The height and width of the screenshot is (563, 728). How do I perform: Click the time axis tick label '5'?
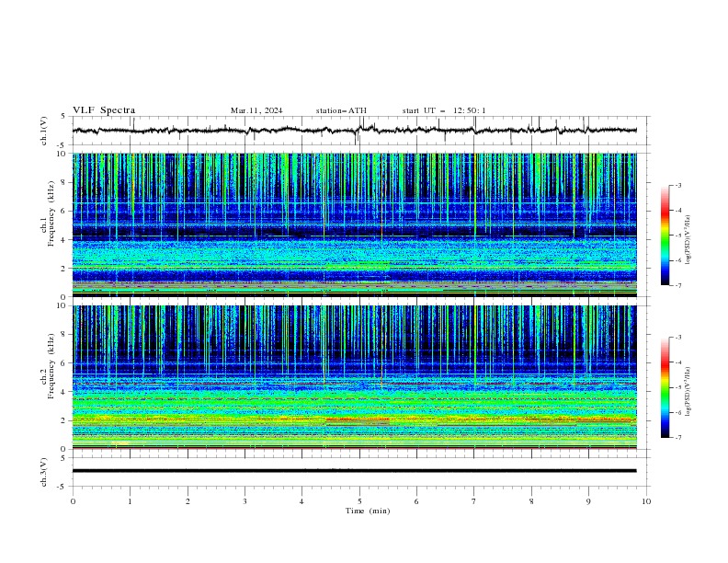[x=359, y=501]
